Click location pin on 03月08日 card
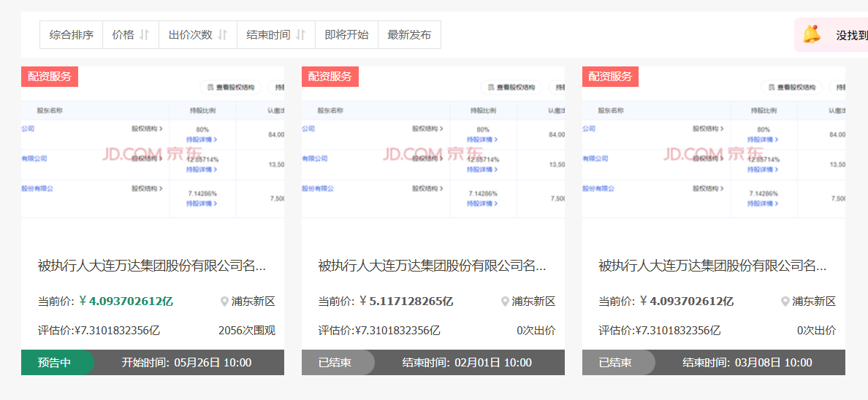Screen dimensions: 868x400 click(785, 301)
